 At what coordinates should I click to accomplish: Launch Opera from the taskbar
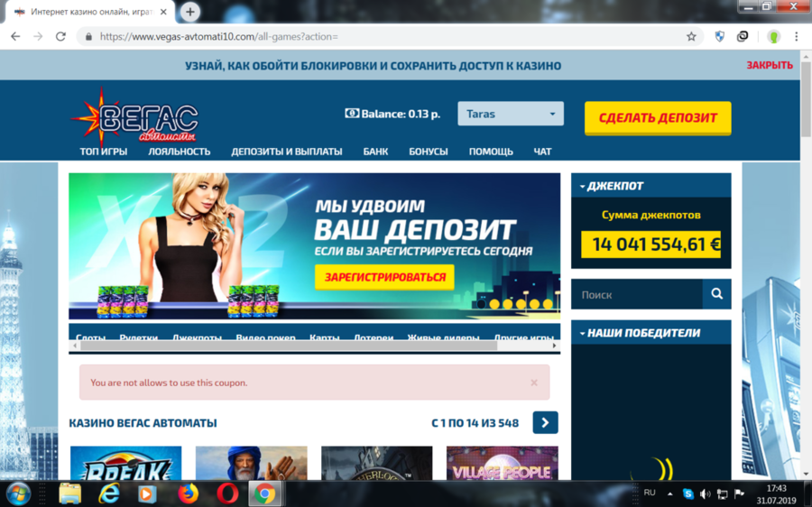coord(227,493)
